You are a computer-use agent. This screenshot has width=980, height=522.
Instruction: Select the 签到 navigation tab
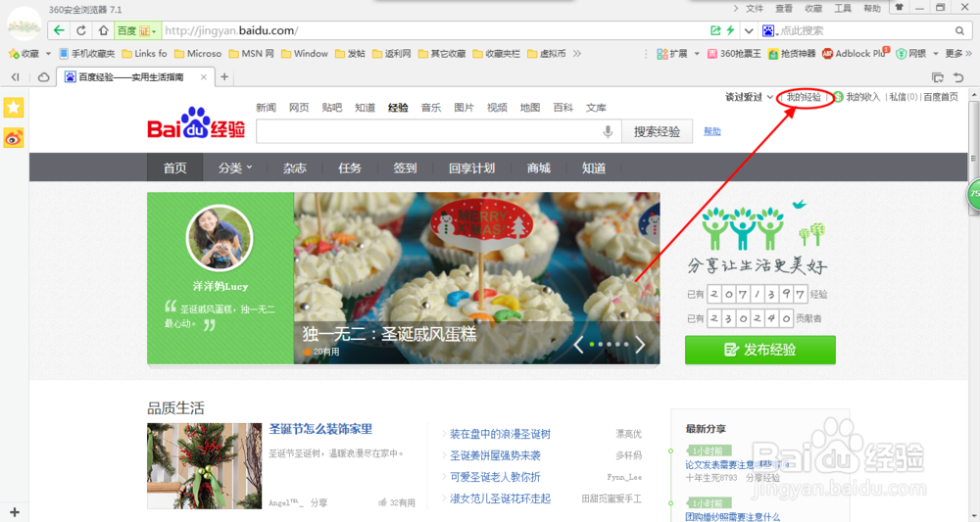[x=405, y=167]
